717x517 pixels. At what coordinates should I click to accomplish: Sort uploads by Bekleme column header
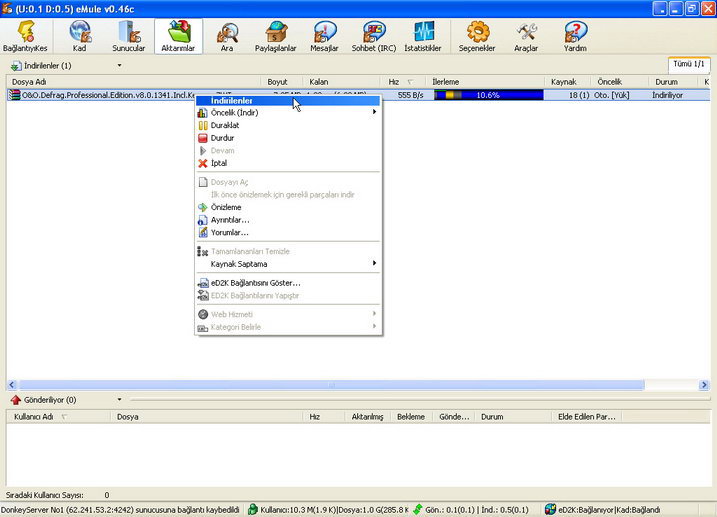pos(411,417)
